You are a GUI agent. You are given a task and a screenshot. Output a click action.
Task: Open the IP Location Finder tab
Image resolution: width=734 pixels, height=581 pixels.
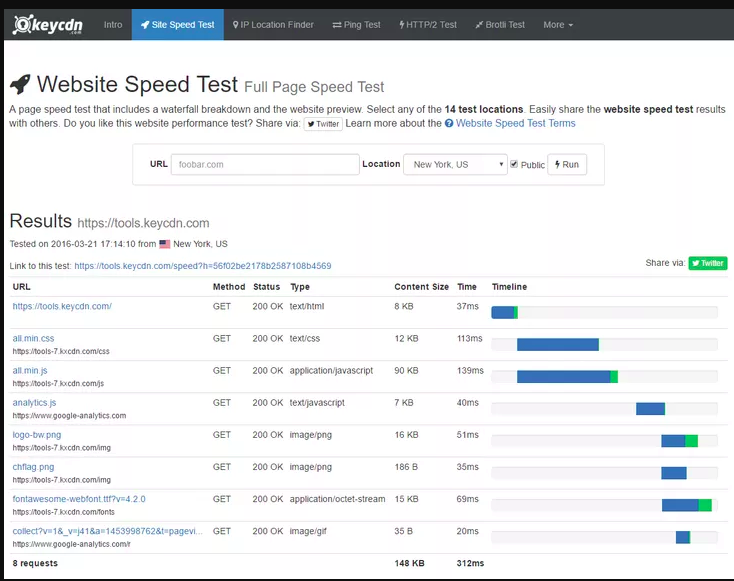273,25
